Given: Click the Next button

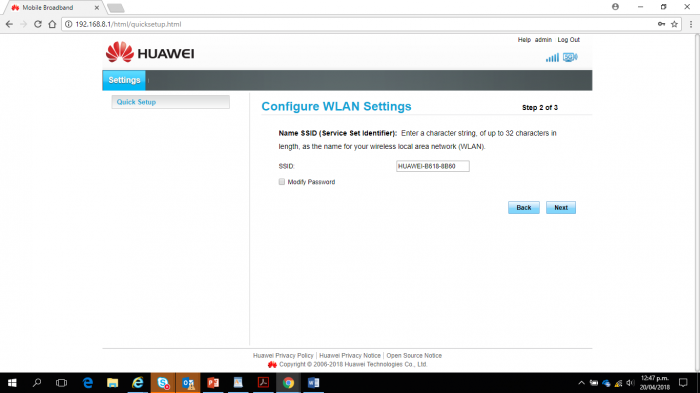Looking at the screenshot, I should click(561, 208).
